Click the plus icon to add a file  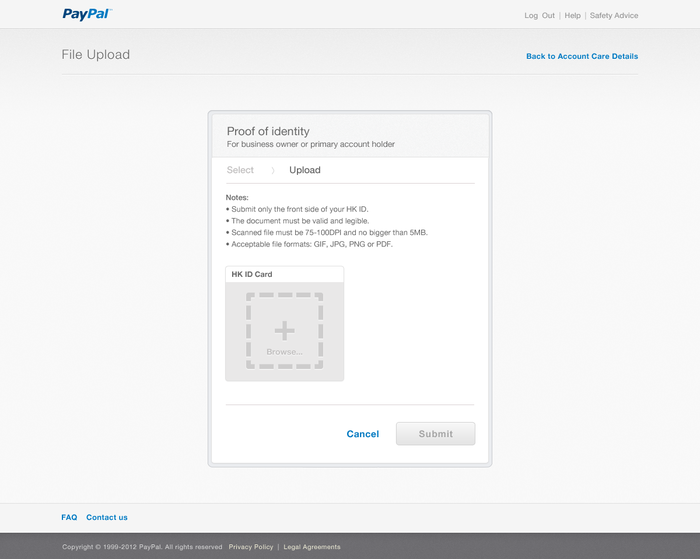tap(284, 331)
